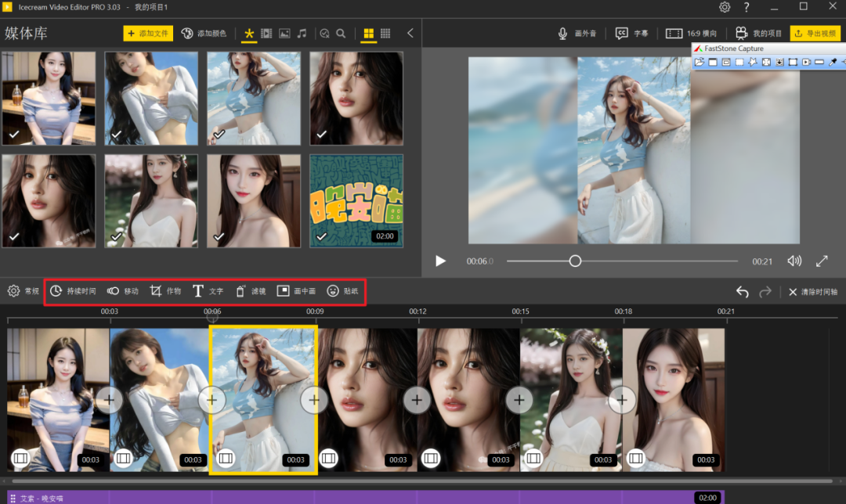
Task: Open 我的项目 my projects
Action: 758,34
